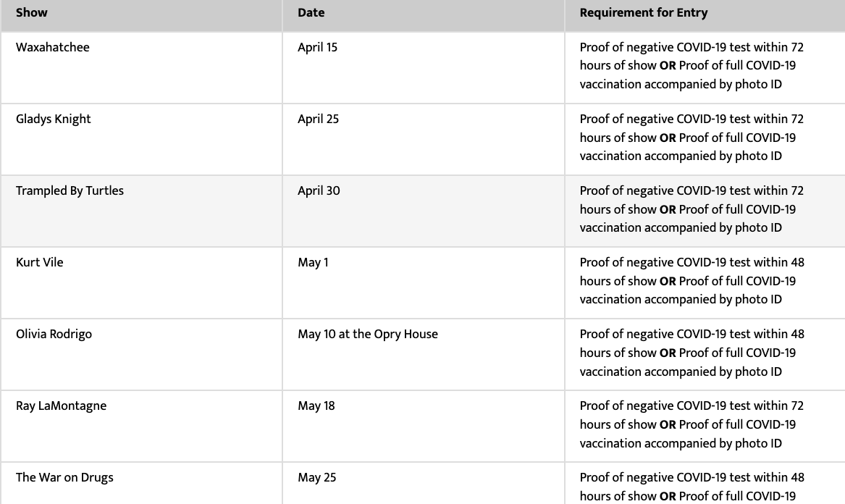
Task: Click the April 25 date cell
Action: point(423,139)
